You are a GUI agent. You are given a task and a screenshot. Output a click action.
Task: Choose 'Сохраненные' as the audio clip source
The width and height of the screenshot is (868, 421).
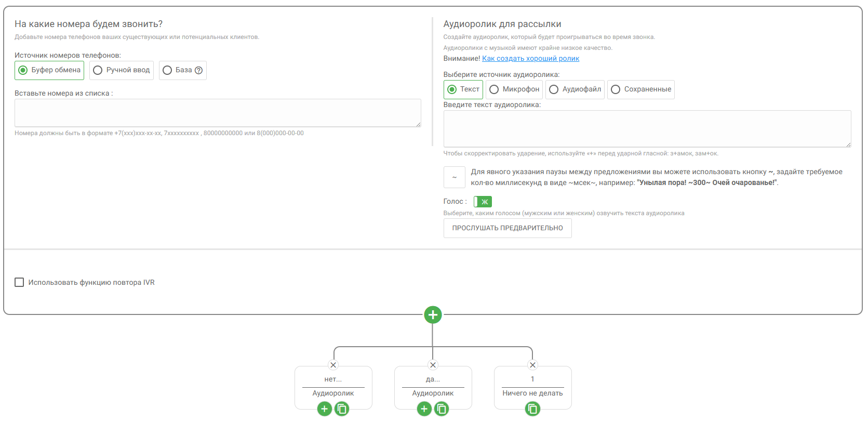(641, 89)
